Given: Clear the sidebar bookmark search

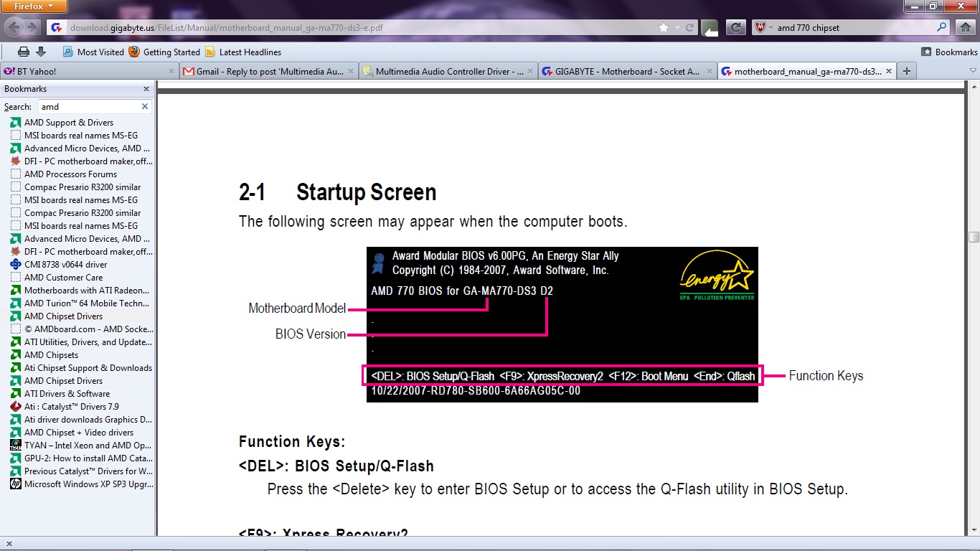Looking at the screenshot, I should 145,106.
